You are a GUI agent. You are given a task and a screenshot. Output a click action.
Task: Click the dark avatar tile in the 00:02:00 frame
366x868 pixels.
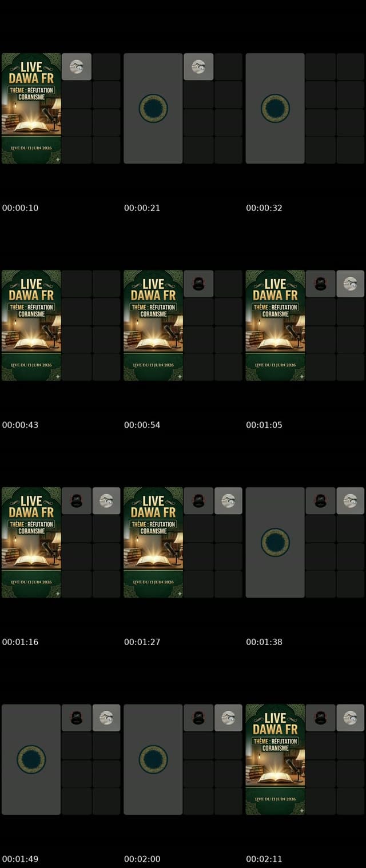coord(198,718)
